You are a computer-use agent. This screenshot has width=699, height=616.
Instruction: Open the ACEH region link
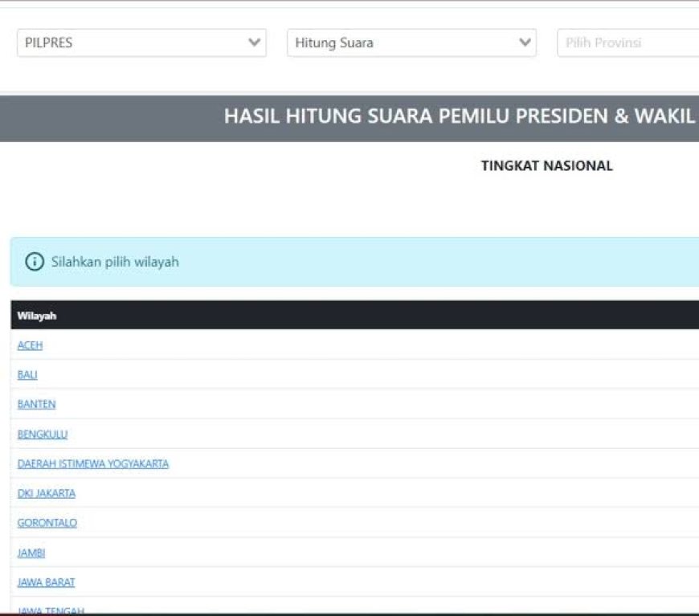pos(30,345)
